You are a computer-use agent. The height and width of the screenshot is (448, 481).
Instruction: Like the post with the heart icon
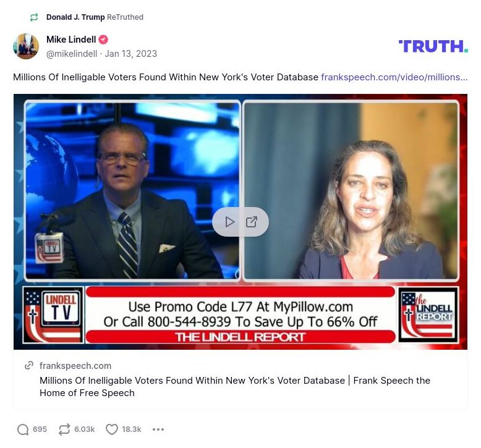[x=112, y=429]
